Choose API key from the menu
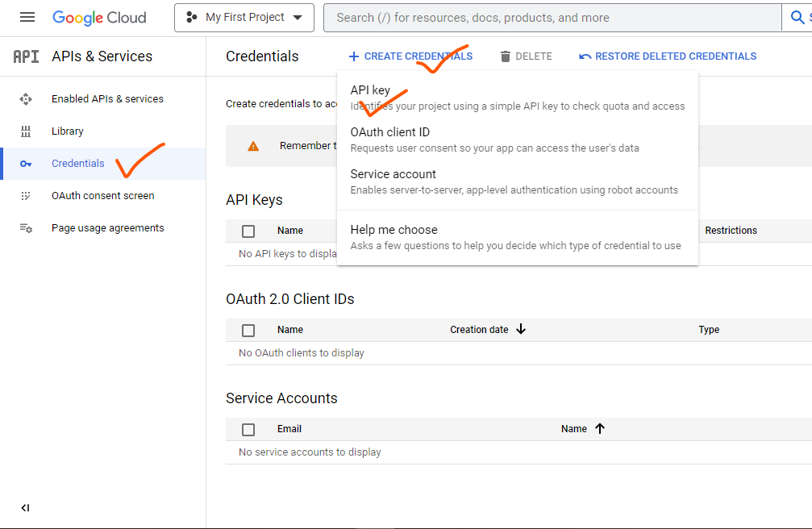Screen dimensions: 812x529 (518, 98)
